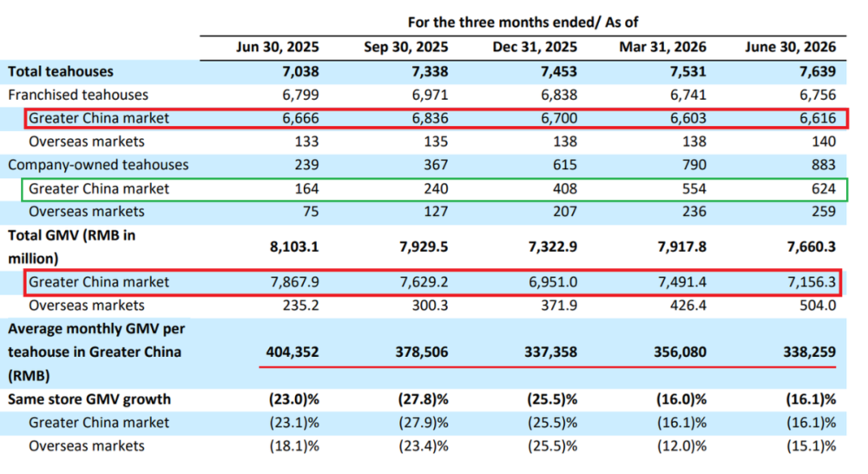
Task: Select the Dec 31, 2025 column header
Action: pyautogui.click(x=535, y=47)
